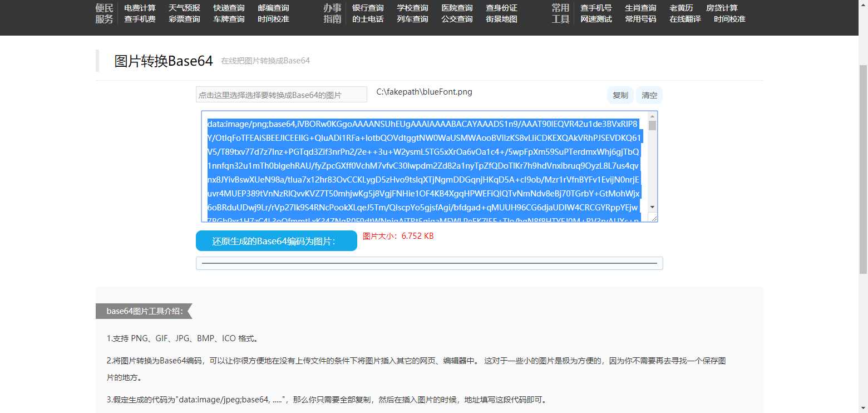This screenshot has height=413, width=868.
Task: Open the 电费计算 link
Action: click(x=140, y=8)
